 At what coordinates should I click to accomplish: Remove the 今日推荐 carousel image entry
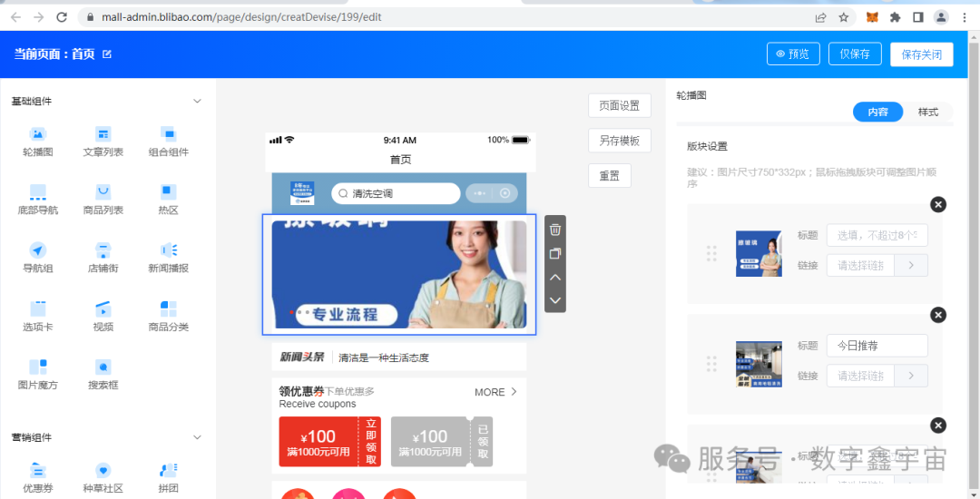point(938,315)
